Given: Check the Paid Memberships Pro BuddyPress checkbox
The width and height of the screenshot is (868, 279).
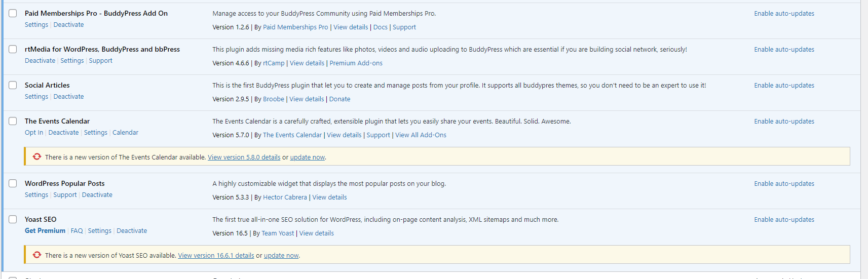Looking at the screenshot, I should coord(13,14).
